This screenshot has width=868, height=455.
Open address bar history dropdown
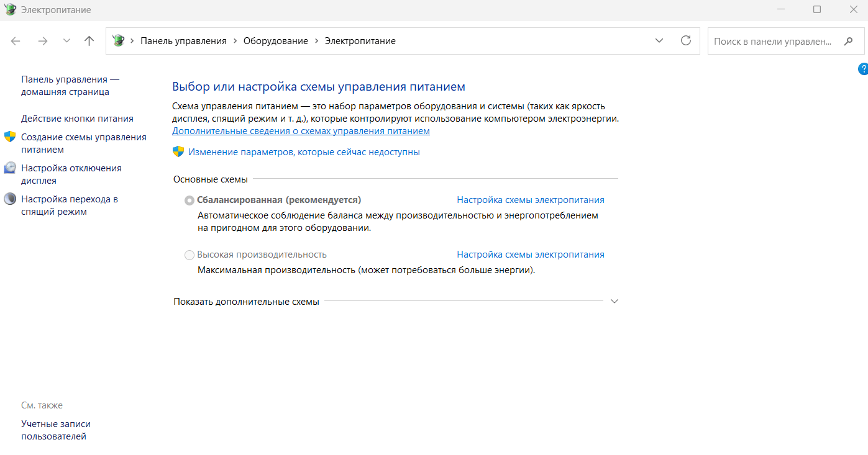pyautogui.click(x=659, y=41)
